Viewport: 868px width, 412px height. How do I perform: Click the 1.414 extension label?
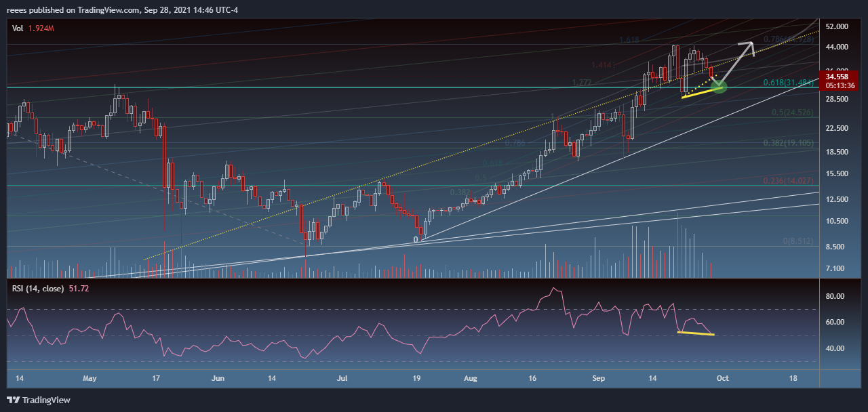602,65
